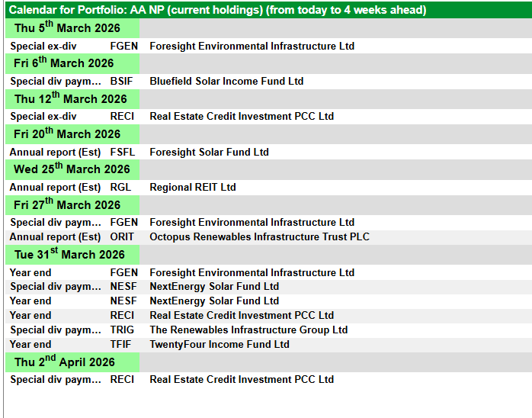Open Foresight Solar Fund Ltd entry
The image size is (532, 418).
(209, 153)
